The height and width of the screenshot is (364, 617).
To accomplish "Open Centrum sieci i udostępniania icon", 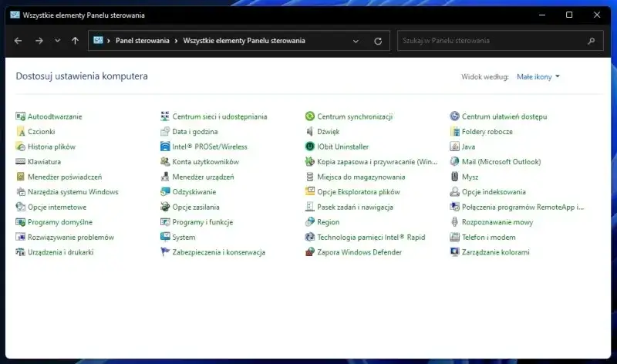I will [165, 116].
